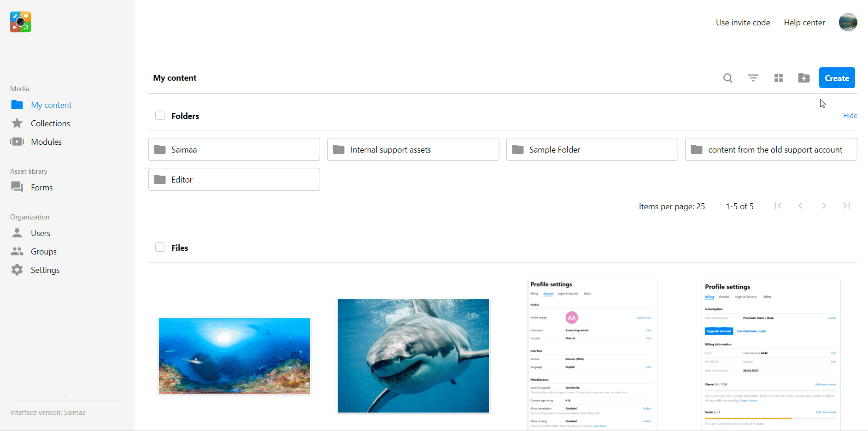The width and height of the screenshot is (868, 431).
Task: Click the Settings gear icon
Action: [x=17, y=270]
